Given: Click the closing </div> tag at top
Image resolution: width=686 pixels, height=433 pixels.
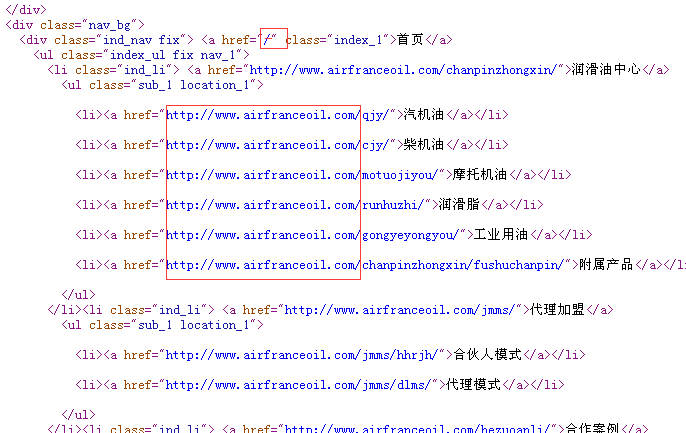Looking at the screenshot, I should pyautogui.click(x=25, y=9).
